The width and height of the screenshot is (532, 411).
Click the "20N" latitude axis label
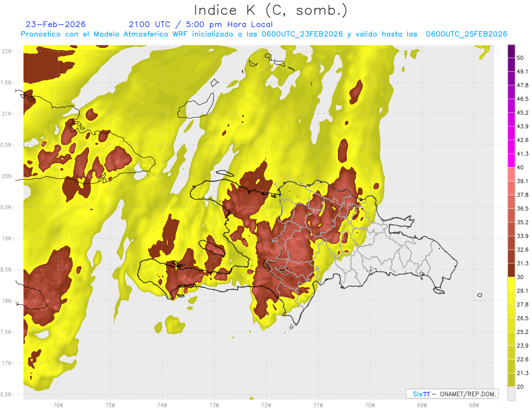(7, 176)
